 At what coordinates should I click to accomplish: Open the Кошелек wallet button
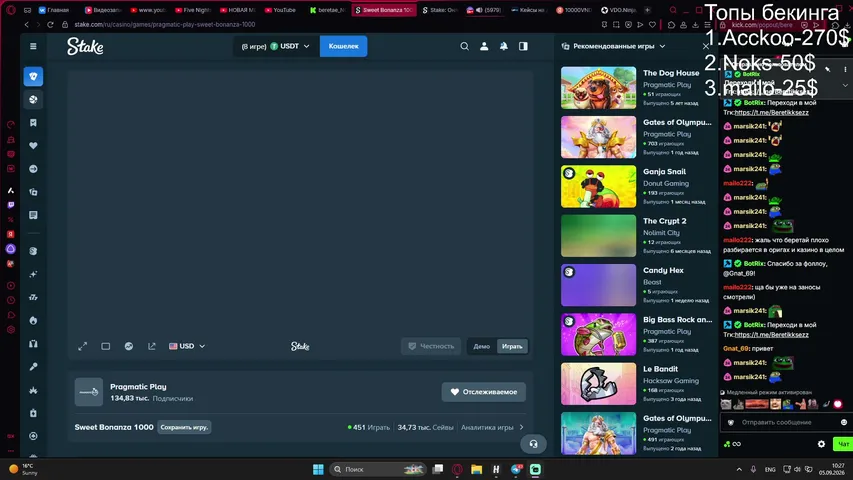[x=343, y=46]
